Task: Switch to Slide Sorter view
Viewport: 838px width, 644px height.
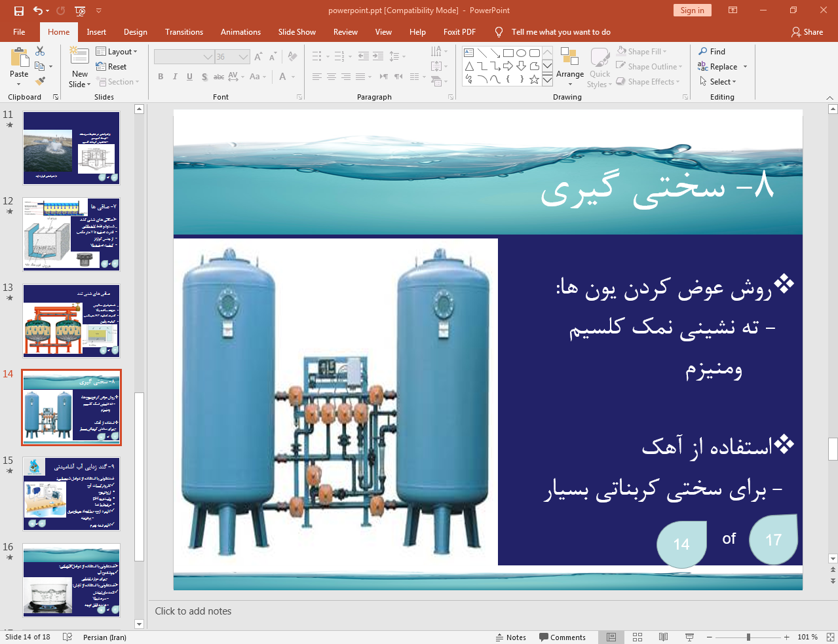Action: coord(638,637)
